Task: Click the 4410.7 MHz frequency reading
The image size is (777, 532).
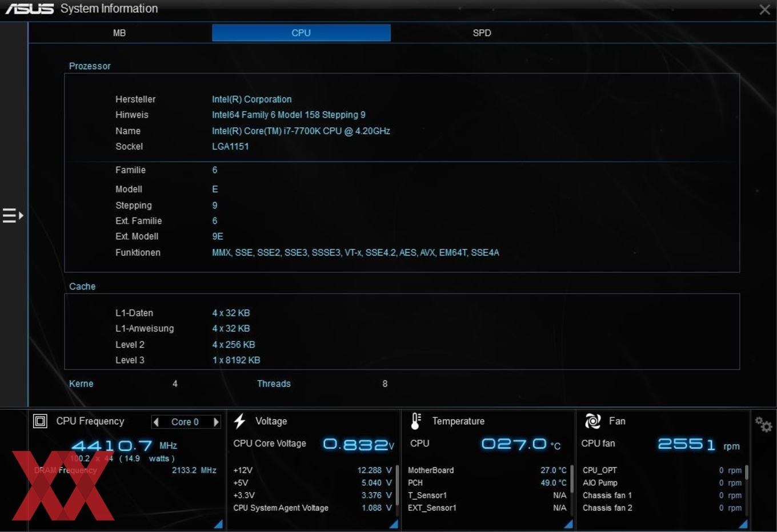Action: pyautogui.click(x=112, y=445)
